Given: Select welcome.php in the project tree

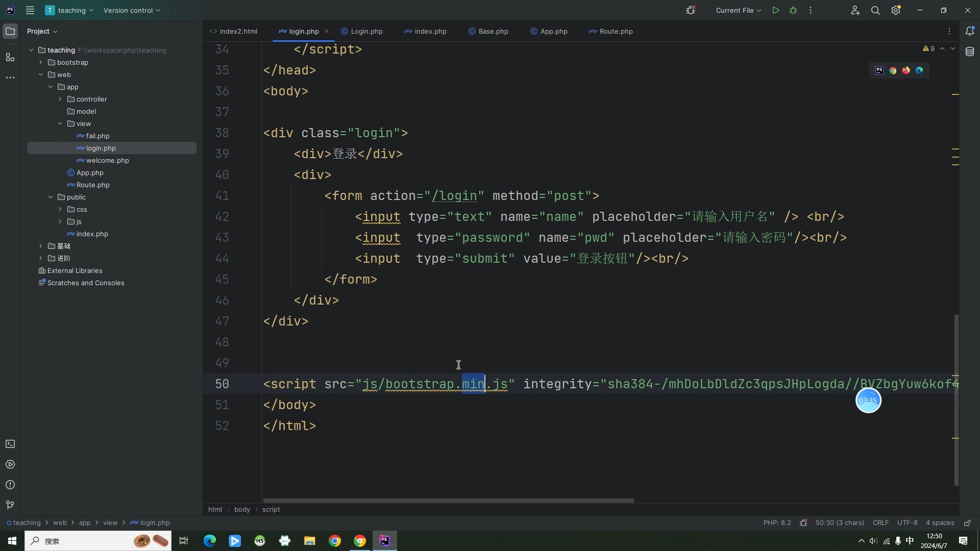Looking at the screenshot, I should [x=107, y=160].
